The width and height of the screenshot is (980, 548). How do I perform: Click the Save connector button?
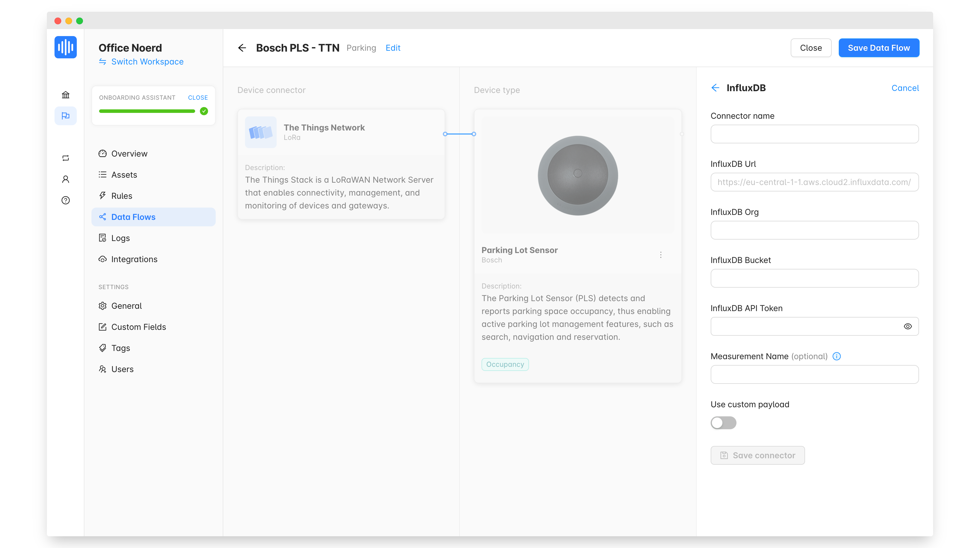(x=758, y=455)
